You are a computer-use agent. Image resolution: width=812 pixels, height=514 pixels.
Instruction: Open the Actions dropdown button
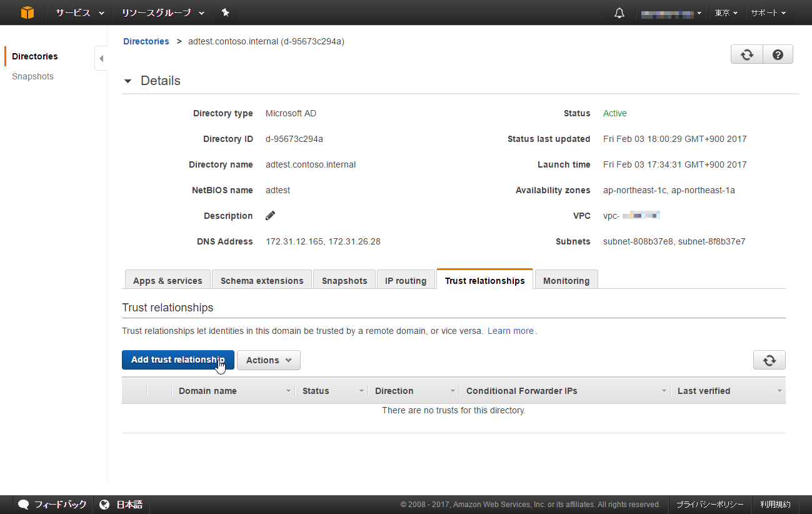[269, 360]
